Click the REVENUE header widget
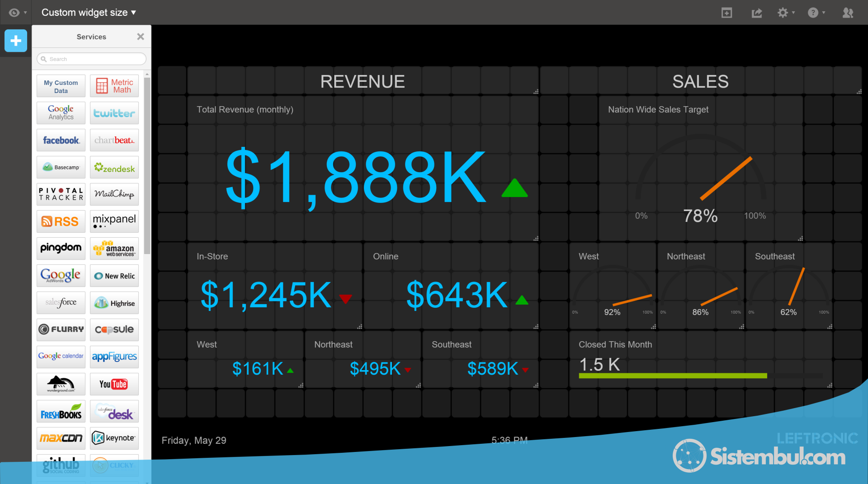Viewport: 868px width, 484px height. pos(363,81)
